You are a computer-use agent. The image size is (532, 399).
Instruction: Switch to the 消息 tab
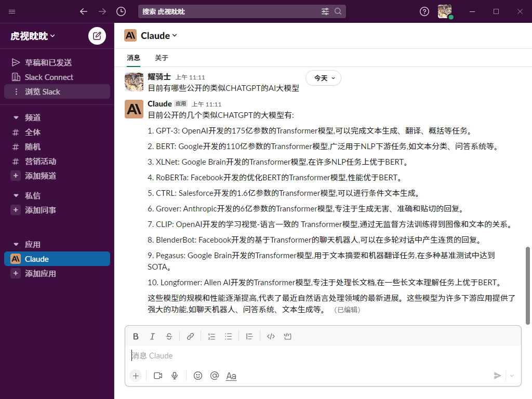tap(134, 58)
